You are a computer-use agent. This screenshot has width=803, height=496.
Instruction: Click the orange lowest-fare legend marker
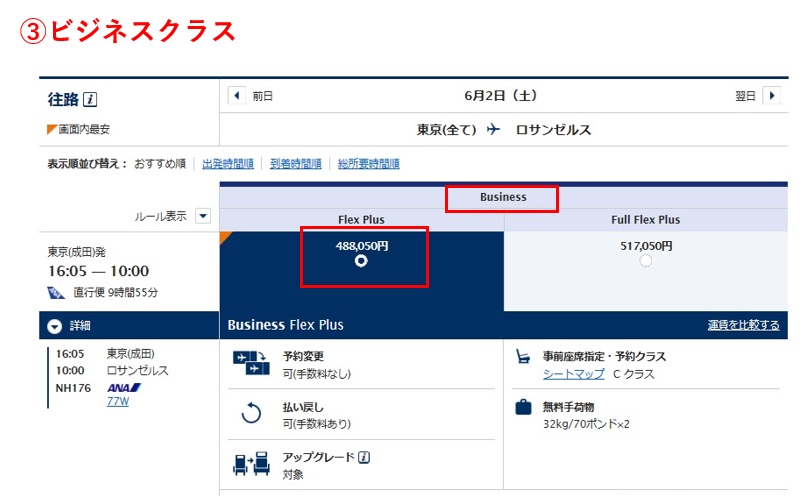52,130
